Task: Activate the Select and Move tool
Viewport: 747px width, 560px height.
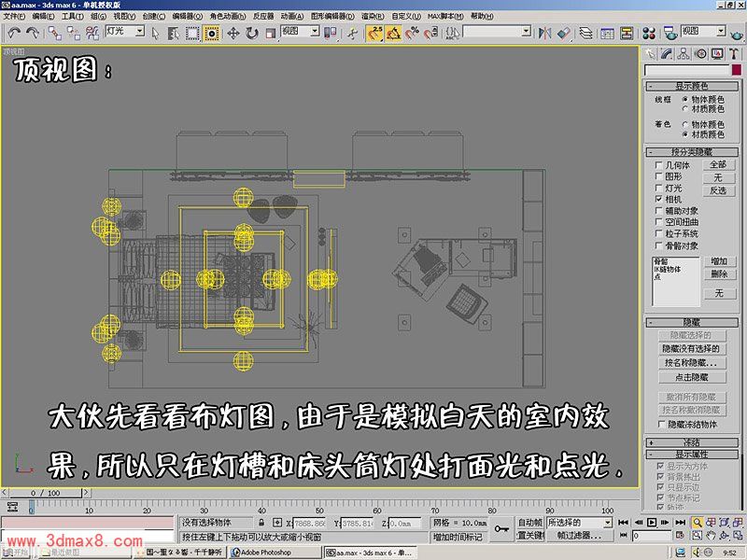Action: tap(233, 33)
